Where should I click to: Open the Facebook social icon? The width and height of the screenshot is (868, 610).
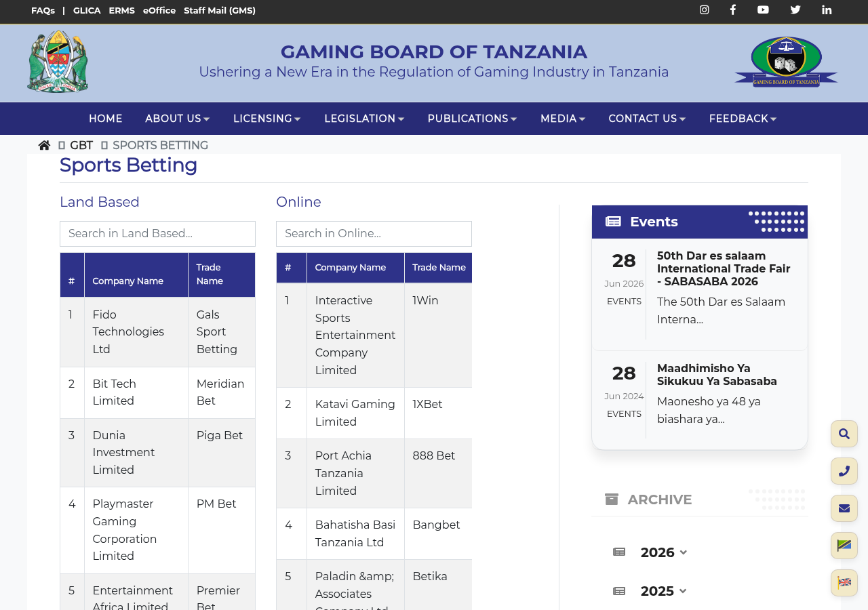(x=733, y=9)
